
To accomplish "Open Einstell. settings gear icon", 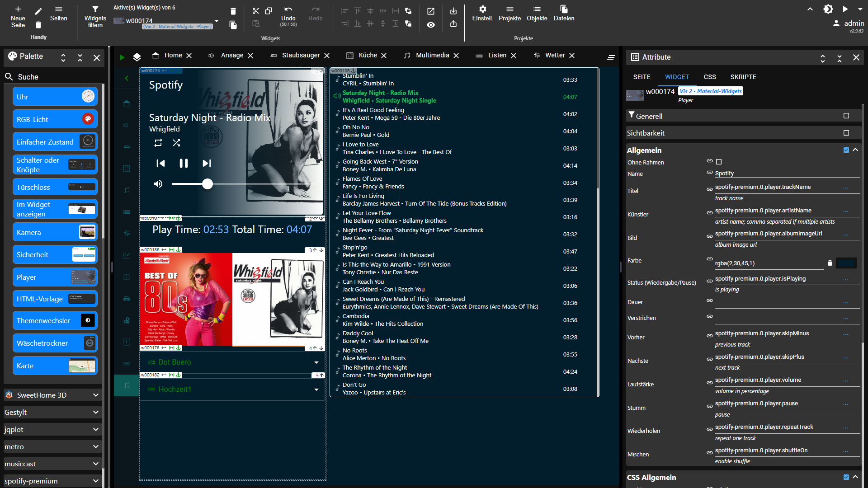I will click(482, 9).
